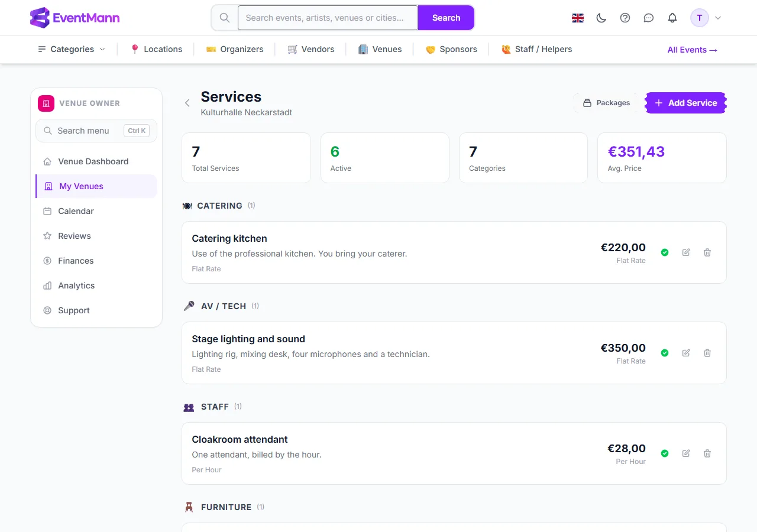Click the Venue Owner badge icon
This screenshot has height=532, width=757.
(46, 103)
